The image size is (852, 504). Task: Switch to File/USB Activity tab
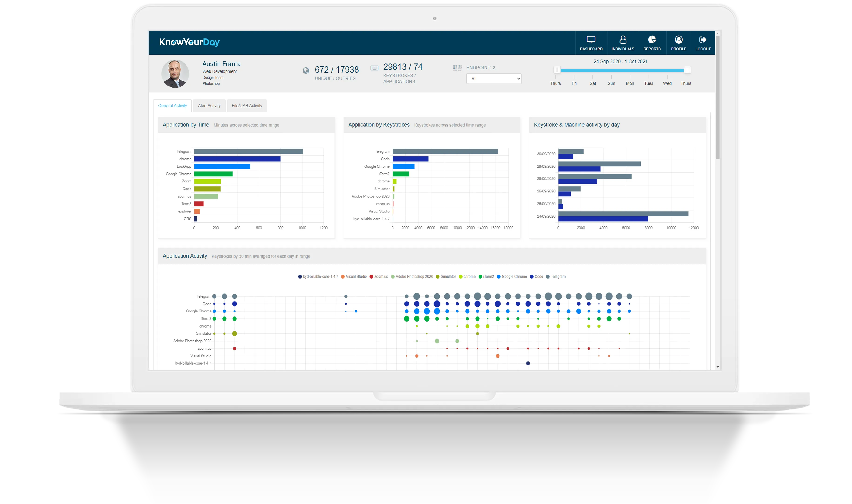click(x=247, y=106)
